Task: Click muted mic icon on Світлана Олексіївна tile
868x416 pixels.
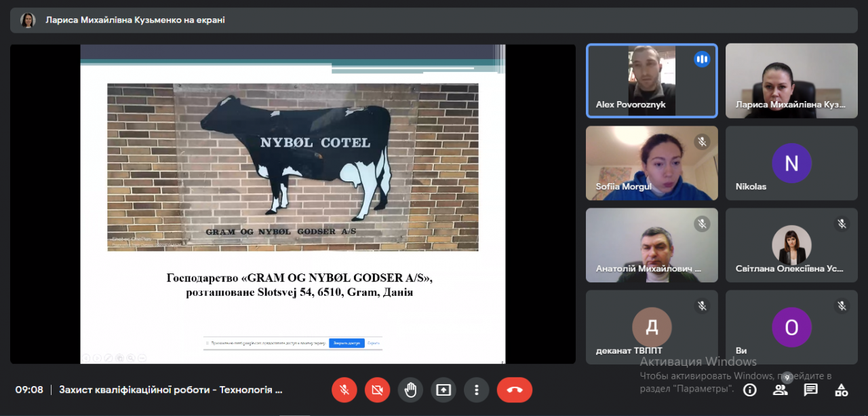Action: pos(842,223)
